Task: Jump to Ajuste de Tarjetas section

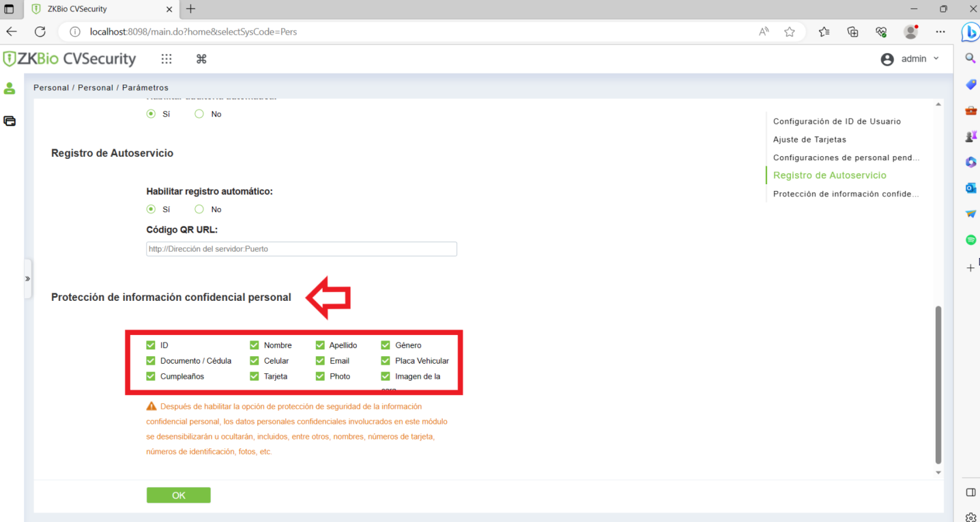Action: point(809,139)
